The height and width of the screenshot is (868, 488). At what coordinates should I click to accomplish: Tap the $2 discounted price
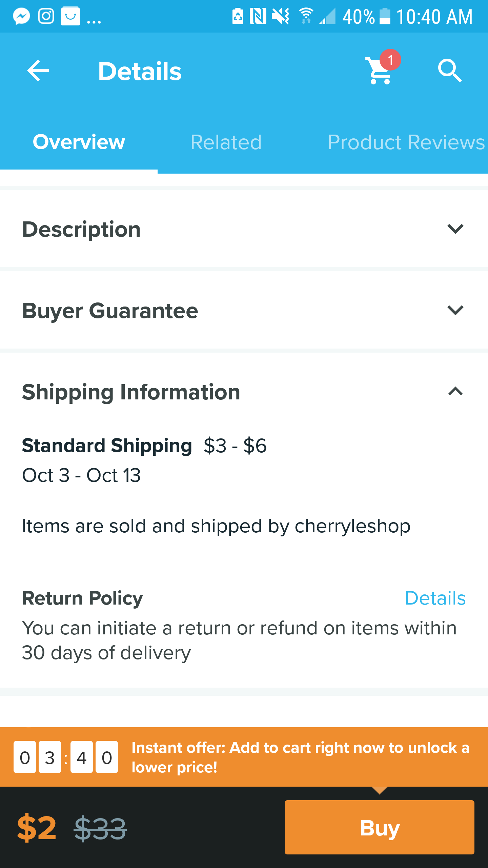point(37,828)
